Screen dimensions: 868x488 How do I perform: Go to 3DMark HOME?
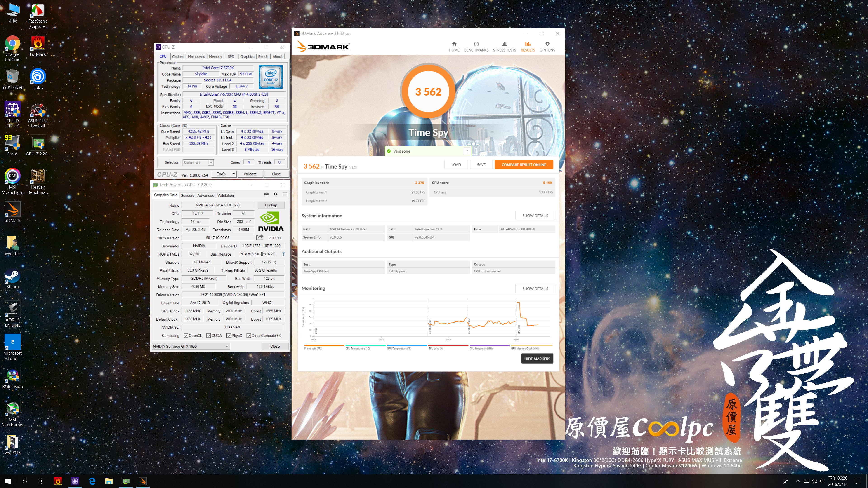click(454, 47)
